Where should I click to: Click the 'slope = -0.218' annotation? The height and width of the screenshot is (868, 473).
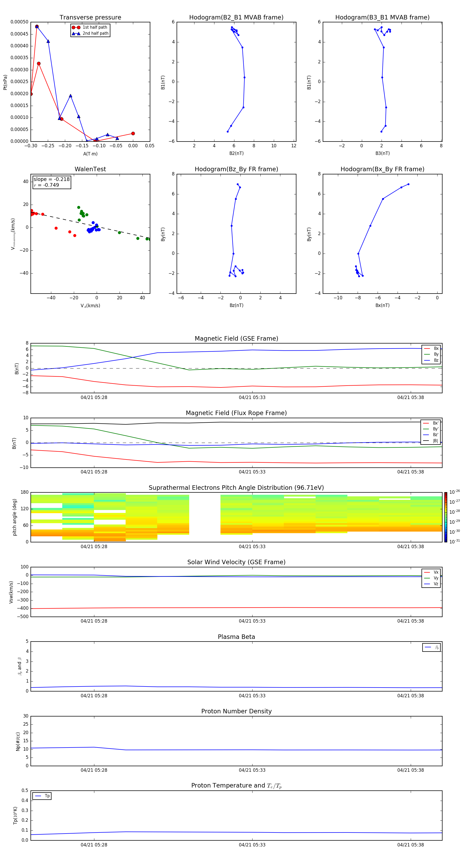click(x=52, y=179)
